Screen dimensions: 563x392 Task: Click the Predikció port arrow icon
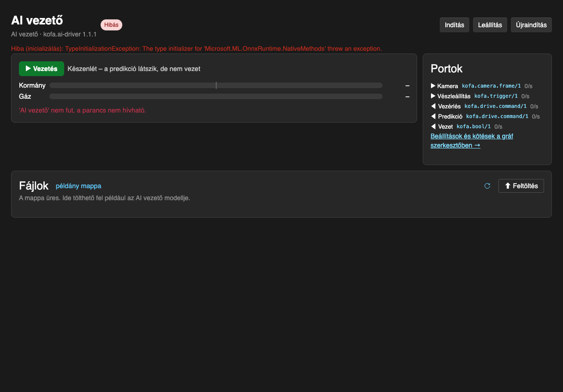433,116
